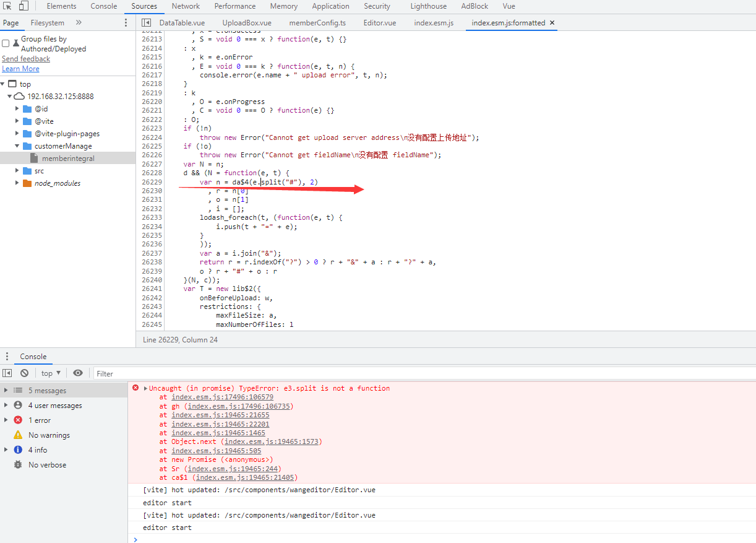Image resolution: width=756 pixels, height=543 pixels.
Task: Open index.esm.js:17496:106579 stack link
Action: 223,397
